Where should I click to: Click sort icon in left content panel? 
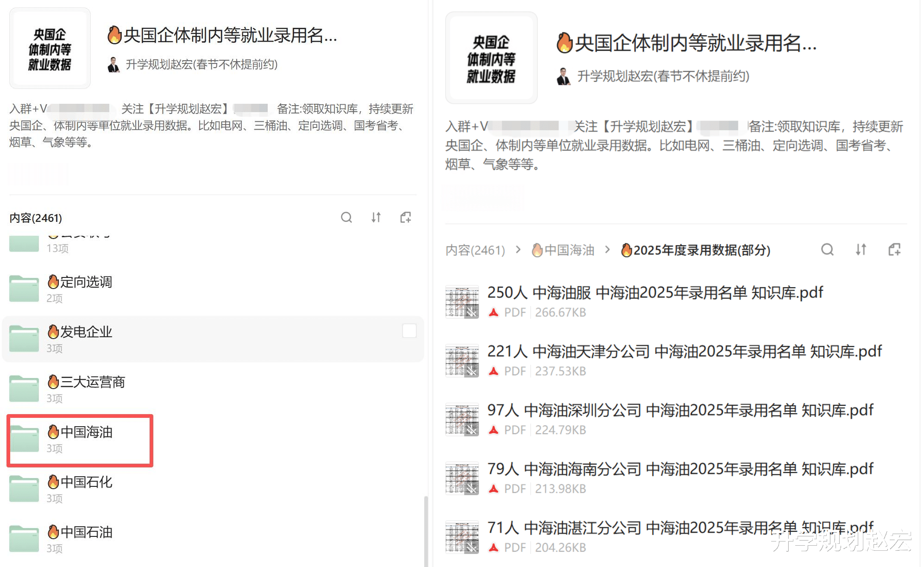pos(376,217)
